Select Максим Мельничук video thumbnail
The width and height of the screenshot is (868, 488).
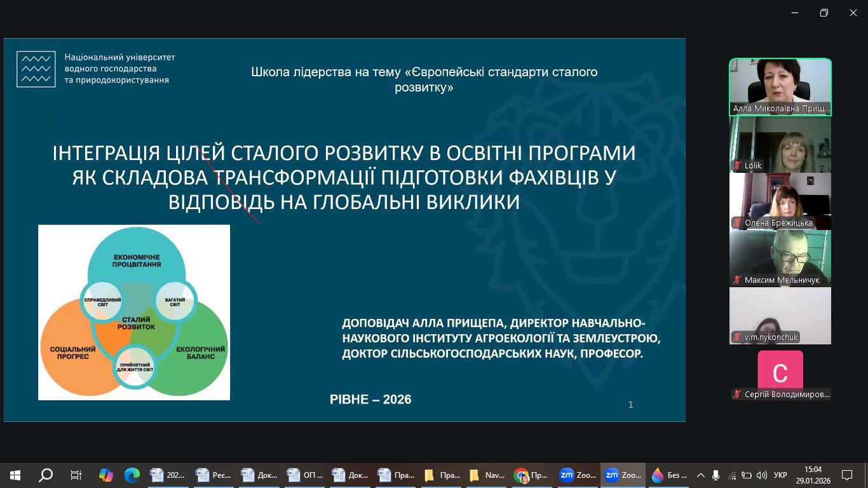(x=780, y=259)
